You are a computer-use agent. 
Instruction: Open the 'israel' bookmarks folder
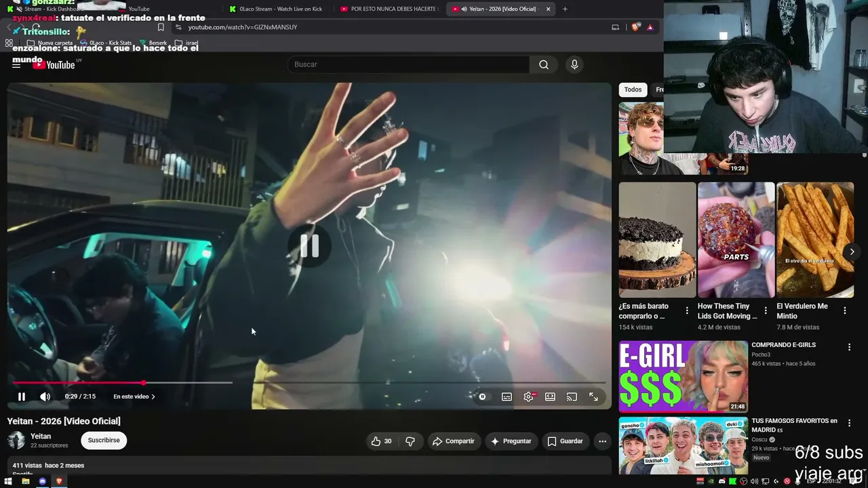tap(186, 43)
